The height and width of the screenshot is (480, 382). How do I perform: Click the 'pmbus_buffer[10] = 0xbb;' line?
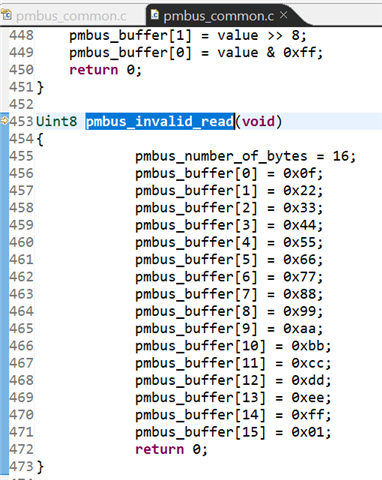tap(233, 346)
